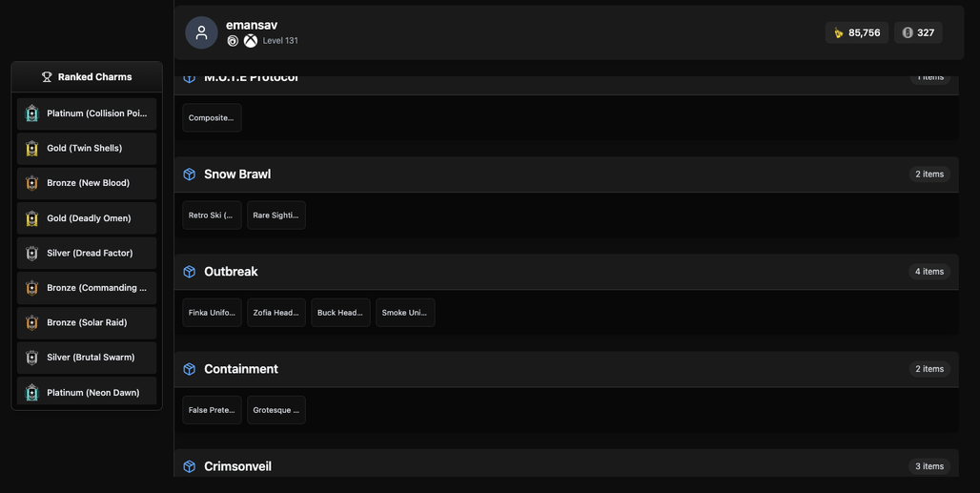
Task: Click the Xbox platform icon
Action: (x=250, y=41)
